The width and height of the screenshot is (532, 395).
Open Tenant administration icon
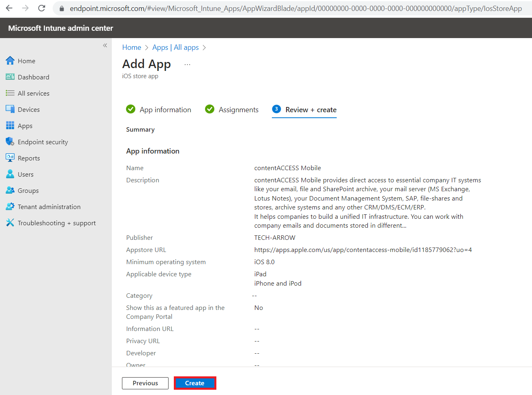tap(10, 207)
